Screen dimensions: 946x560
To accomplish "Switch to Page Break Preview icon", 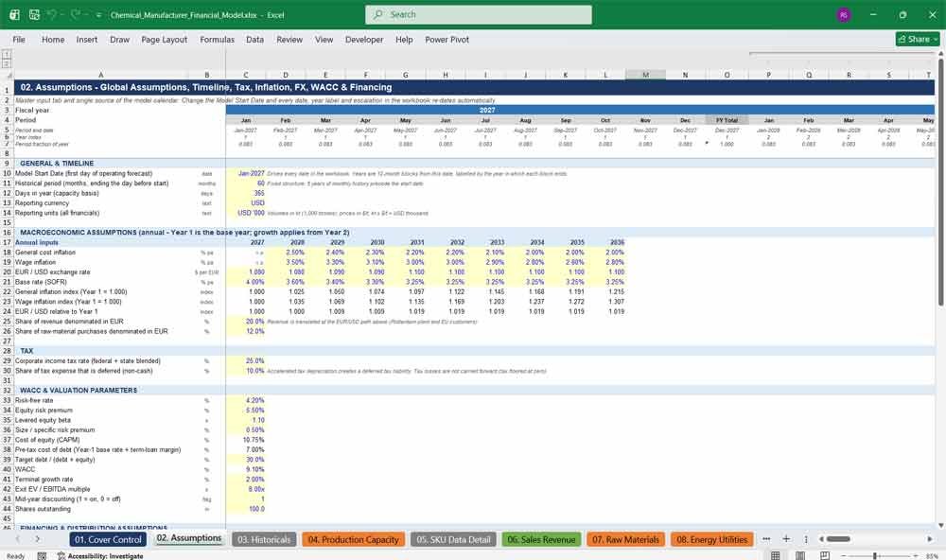I will [x=824, y=555].
